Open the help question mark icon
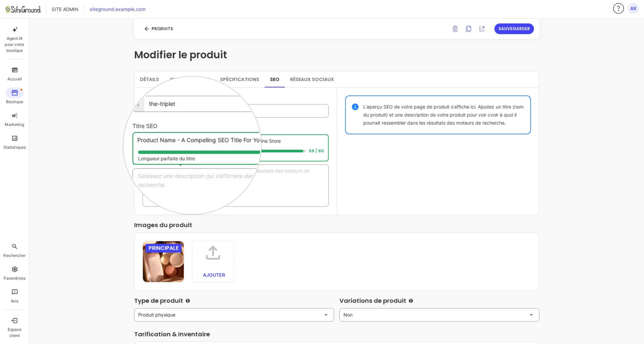The width and height of the screenshot is (644, 344). 618,9
